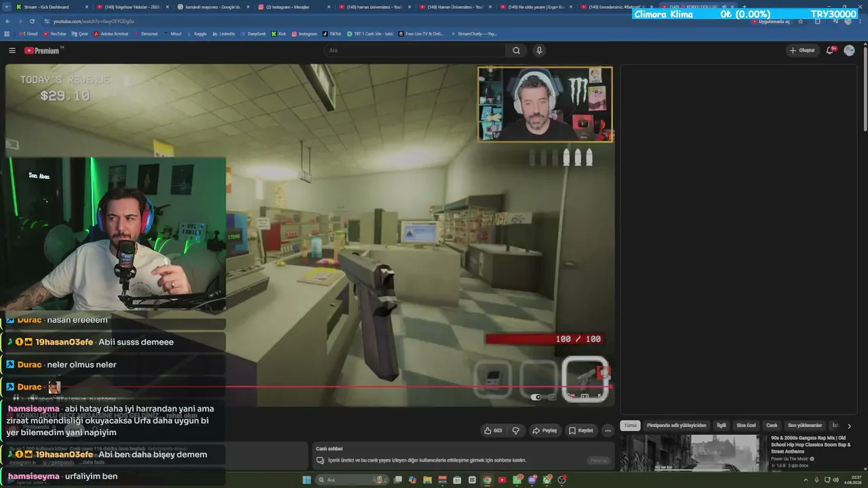Open the red YouTube taskbar icon
The image size is (868, 488).
(502, 480)
